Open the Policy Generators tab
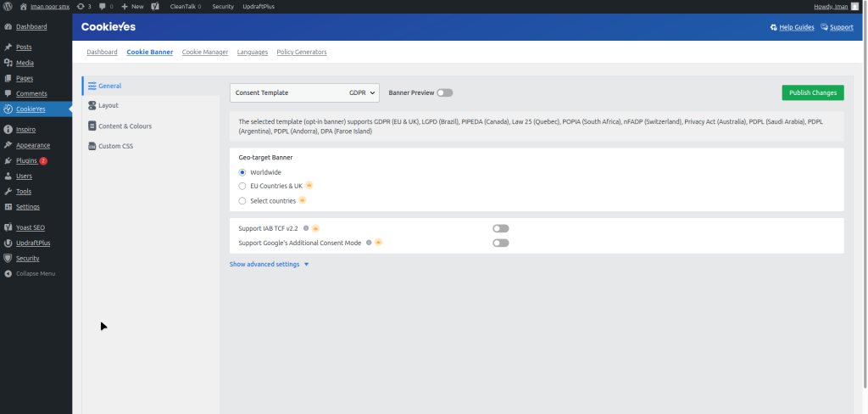The image size is (868, 414). pyautogui.click(x=302, y=53)
